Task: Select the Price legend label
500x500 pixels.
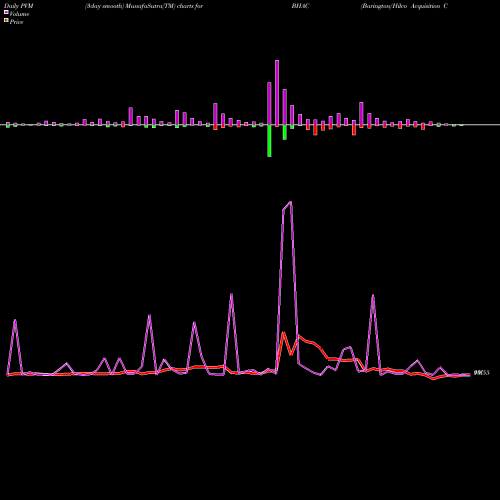Action: 16,22
